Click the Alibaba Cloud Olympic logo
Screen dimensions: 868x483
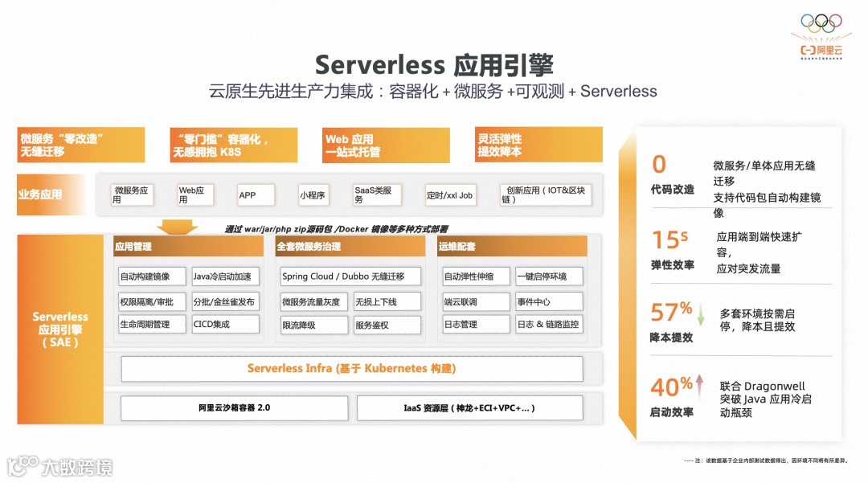[821, 36]
